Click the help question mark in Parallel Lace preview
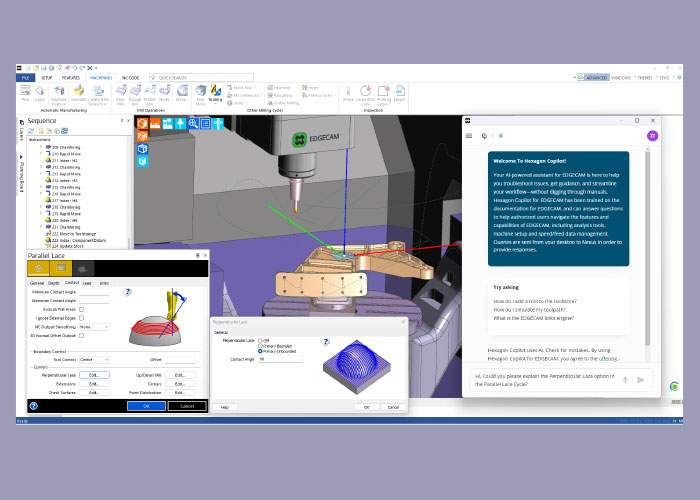 [x=128, y=292]
